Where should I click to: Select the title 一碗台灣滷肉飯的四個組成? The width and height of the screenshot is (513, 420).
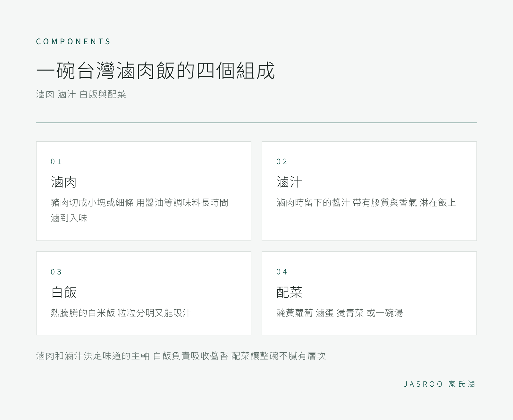click(156, 71)
